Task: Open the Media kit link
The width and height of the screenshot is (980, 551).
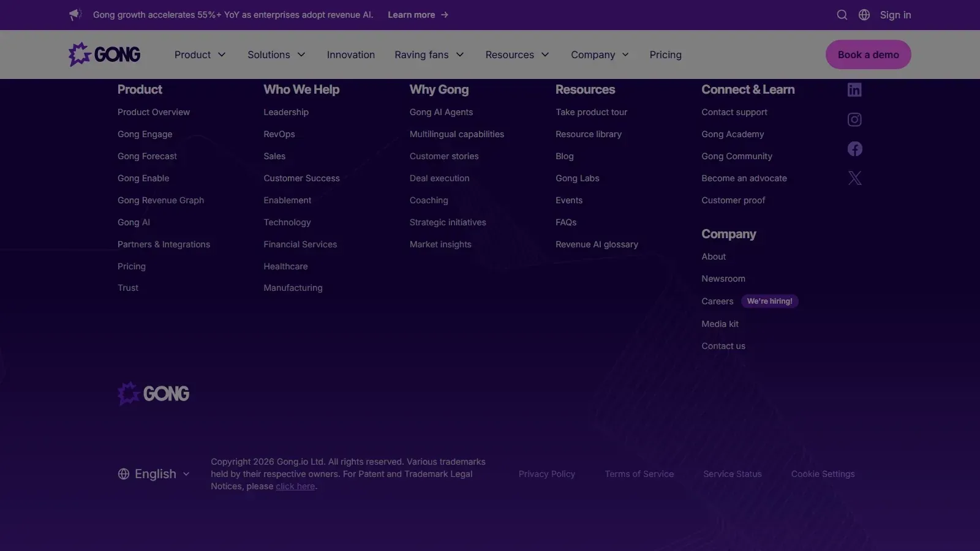Action: 720,324
